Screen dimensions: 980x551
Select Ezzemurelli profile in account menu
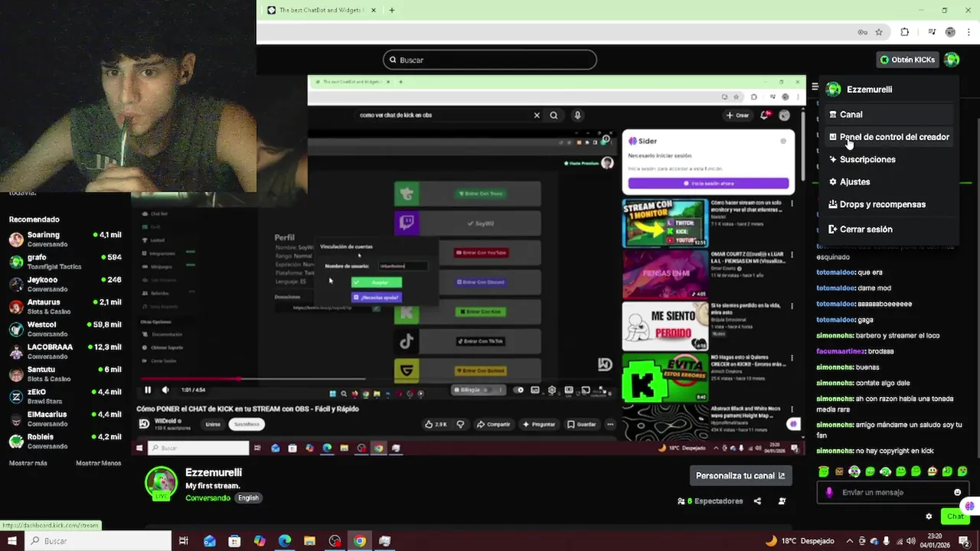[x=888, y=90]
